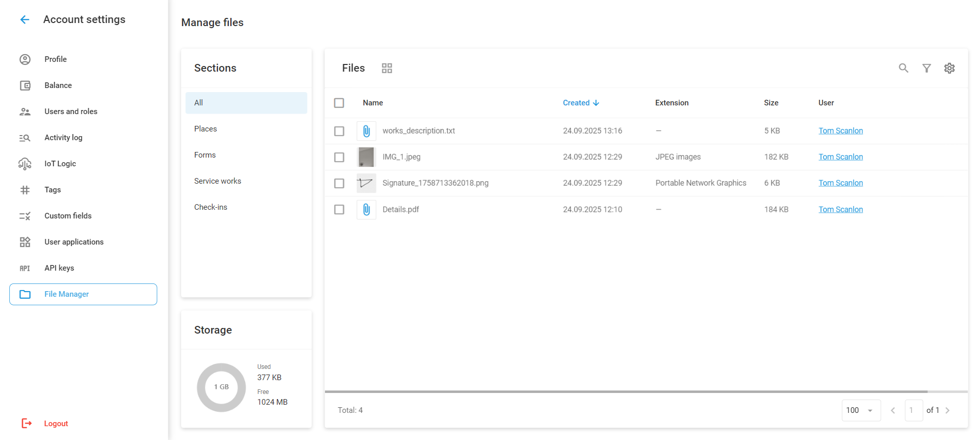This screenshot has height=440, width=980.
Task: Open the File Manager page
Action: [83, 294]
